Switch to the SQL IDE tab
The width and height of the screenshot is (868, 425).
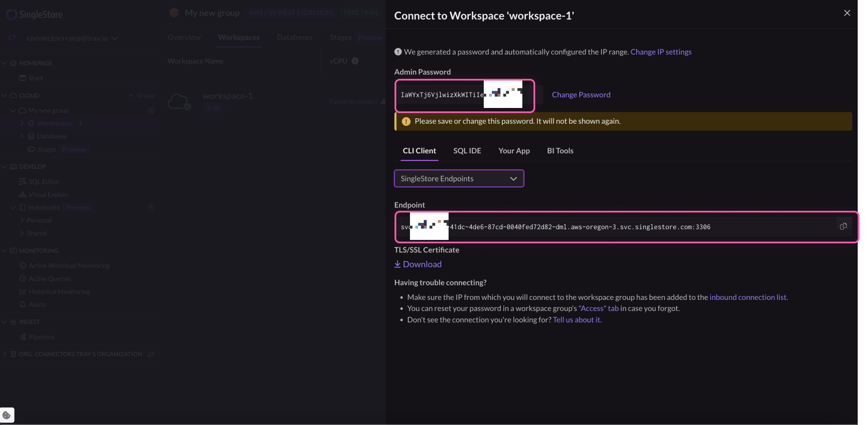[467, 151]
